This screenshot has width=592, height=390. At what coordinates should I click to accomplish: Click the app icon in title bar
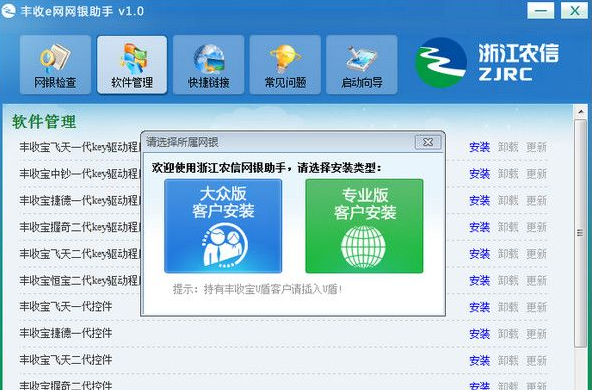8,11
